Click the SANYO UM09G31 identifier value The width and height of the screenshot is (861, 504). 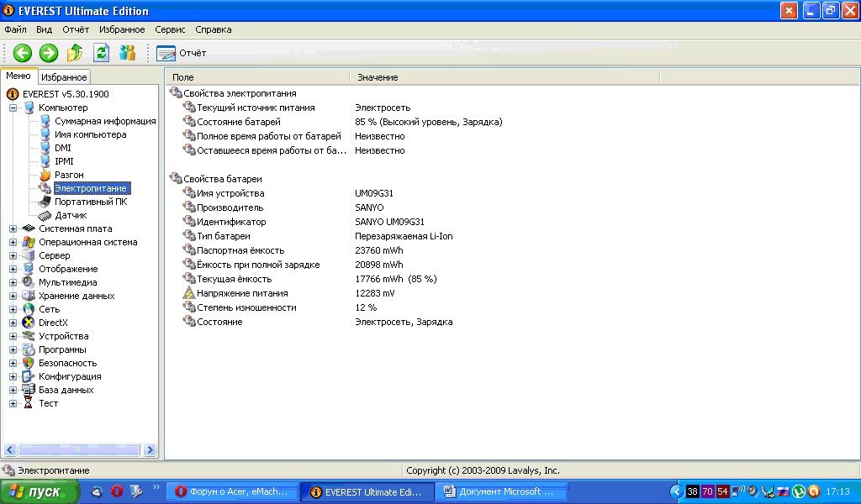pos(389,222)
